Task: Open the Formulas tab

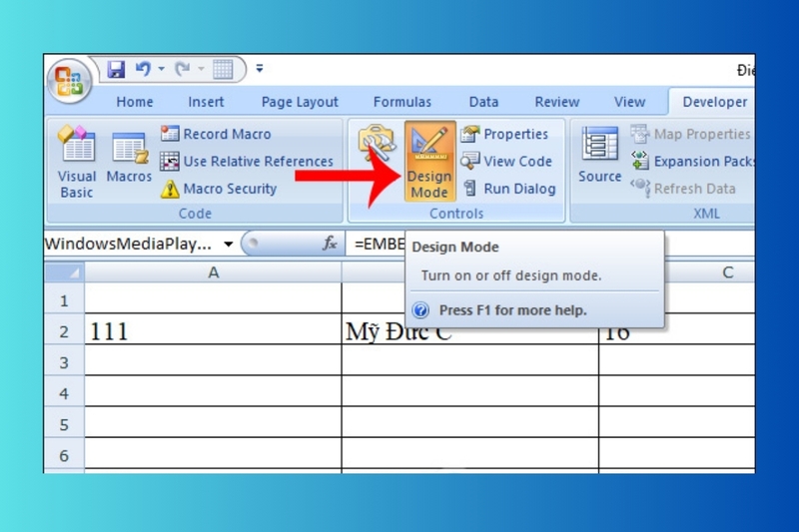Action: click(402, 102)
